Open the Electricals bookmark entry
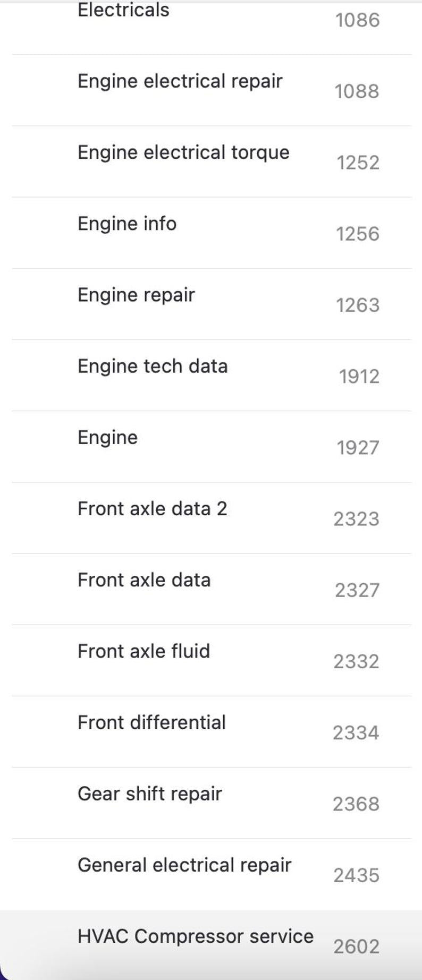Image resolution: width=422 pixels, height=980 pixels. click(123, 10)
